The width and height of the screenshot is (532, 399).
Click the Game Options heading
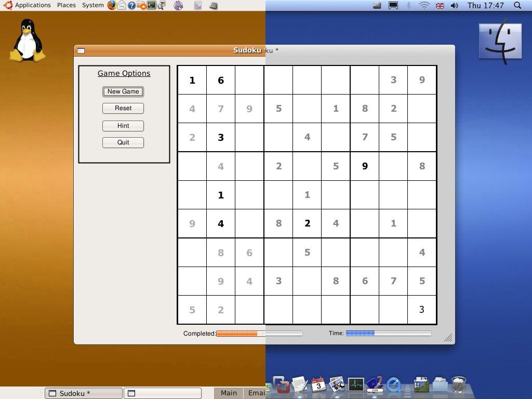tap(124, 73)
